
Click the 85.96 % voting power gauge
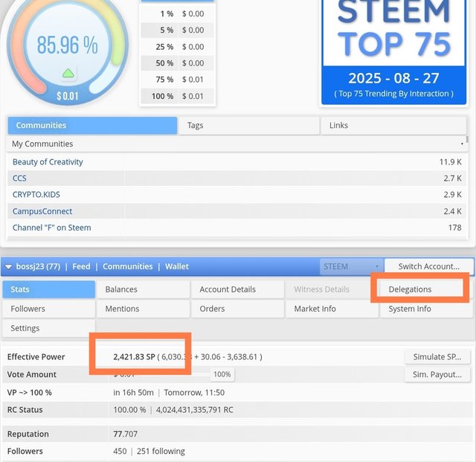pos(68,45)
